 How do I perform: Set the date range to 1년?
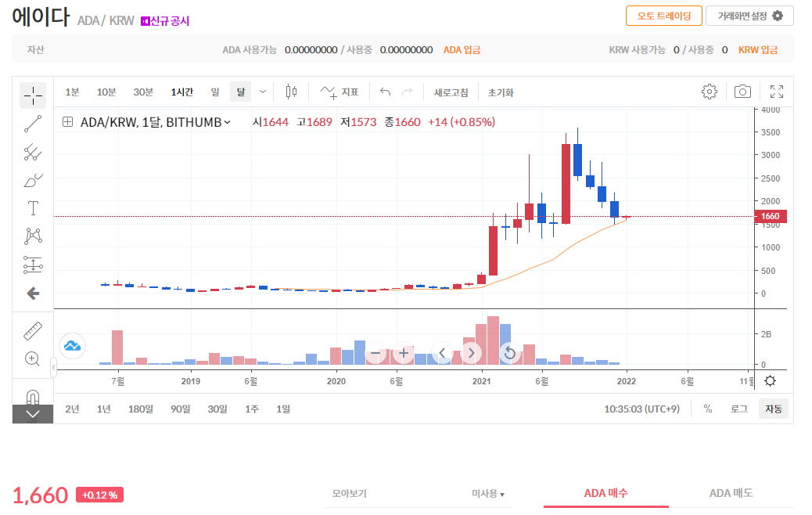click(x=103, y=409)
